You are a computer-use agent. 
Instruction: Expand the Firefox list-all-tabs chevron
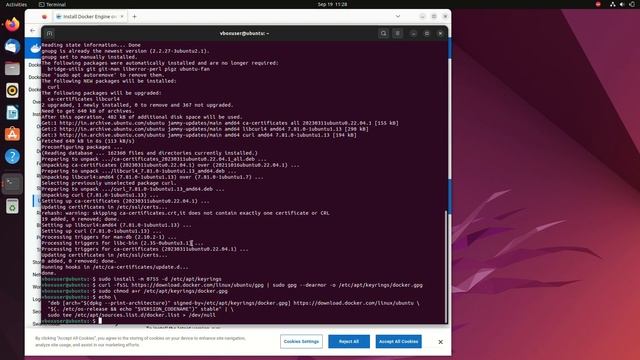(398, 16)
